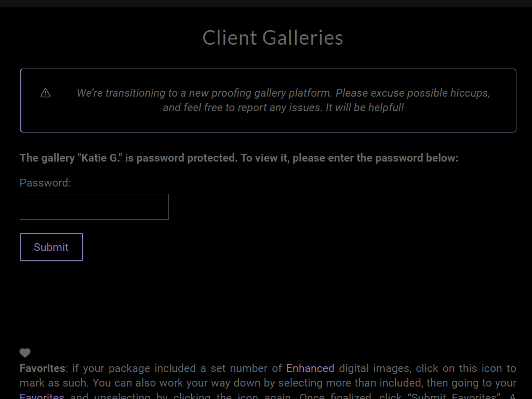This screenshot has width=532, height=399.
Task: Click the dark top bar strip
Action: click(x=266, y=3)
